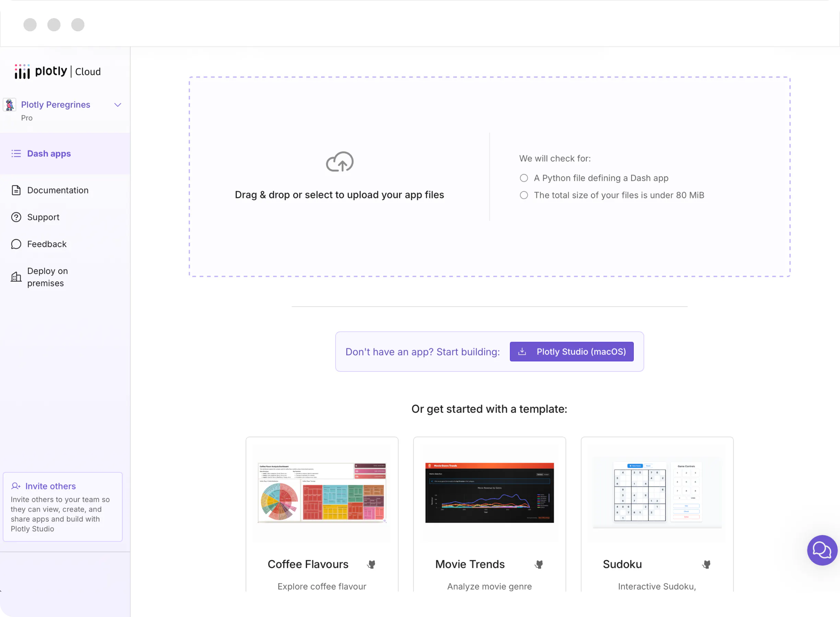The image size is (840, 617).
Task: Click the Invite others description text
Action: pos(60,514)
